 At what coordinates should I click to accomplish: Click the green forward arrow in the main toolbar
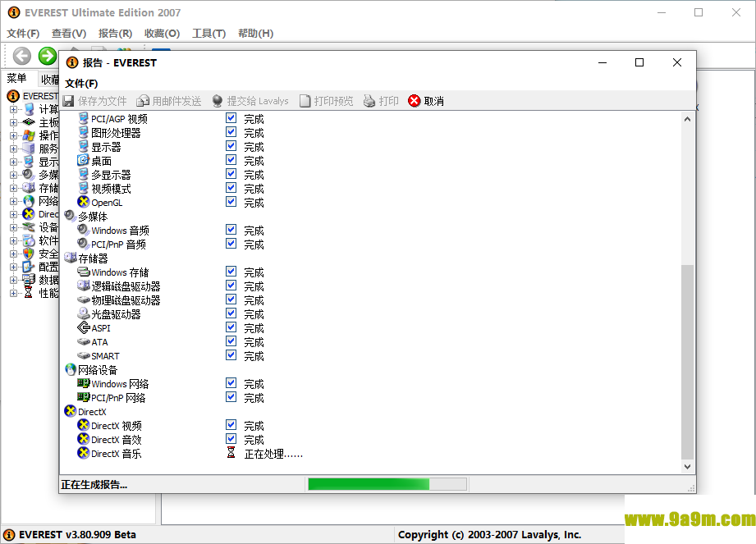[48, 56]
